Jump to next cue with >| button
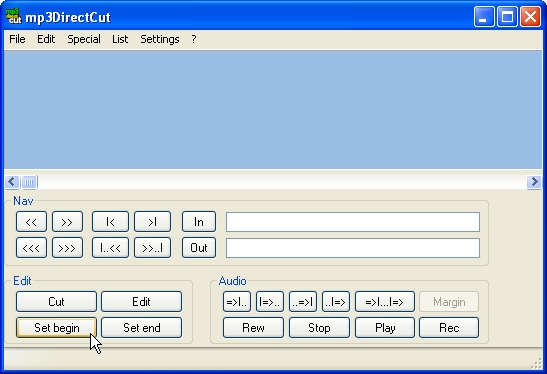 pyautogui.click(x=152, y=222)
